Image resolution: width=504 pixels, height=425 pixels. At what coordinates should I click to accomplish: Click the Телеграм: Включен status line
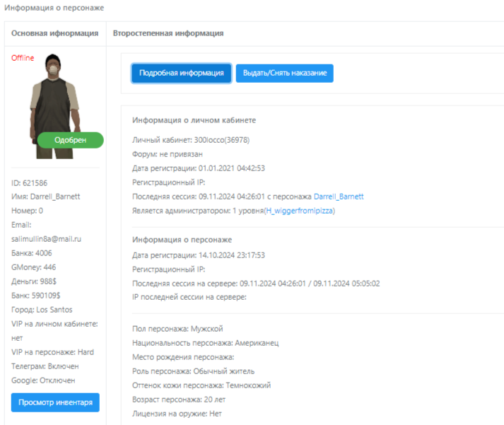click(x=45, y=366)
